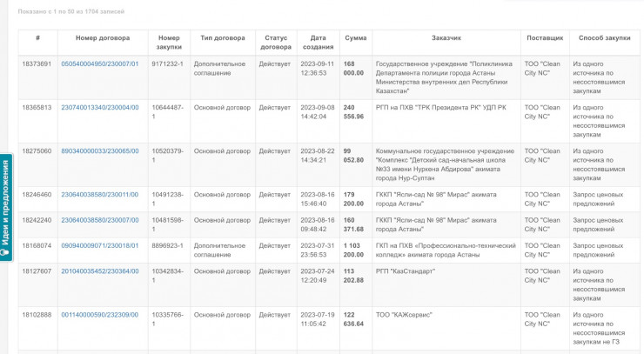
Task: Click the Номер закупки column header
Action: [169, 43]
